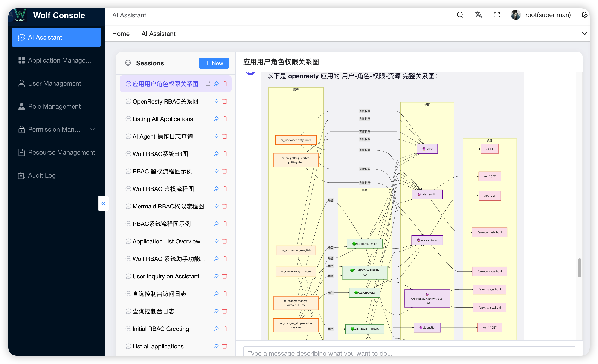Image resolution: width=598 pixels, height=364 pixels.
Task: Click sparkle icon for RBAC系统流程图示例
Action: (x=216, y=223)
